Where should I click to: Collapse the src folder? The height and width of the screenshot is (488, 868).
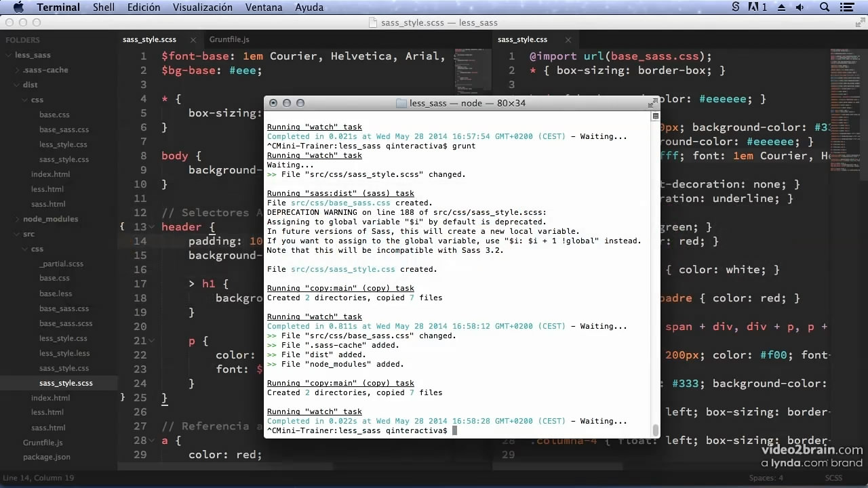17,234
